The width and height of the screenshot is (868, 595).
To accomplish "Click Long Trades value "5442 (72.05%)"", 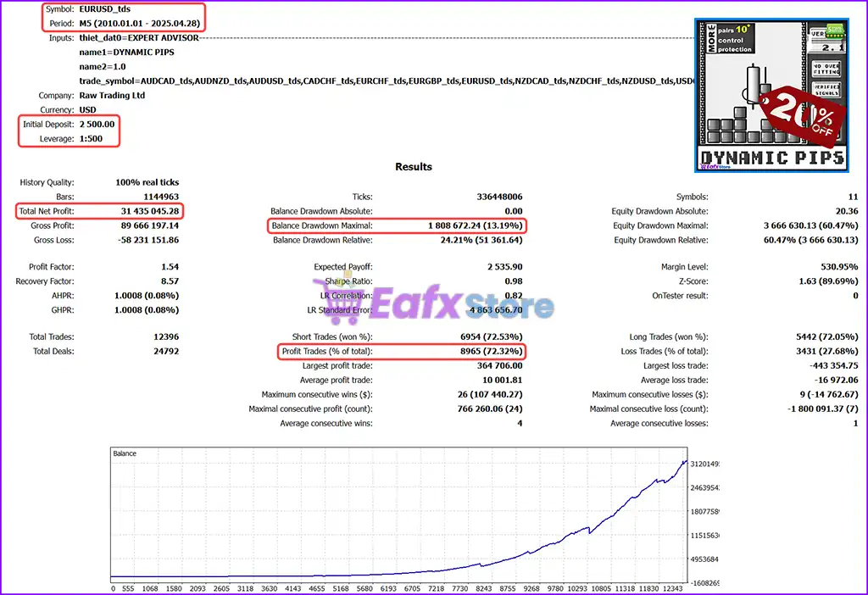I will coord(827,336).
